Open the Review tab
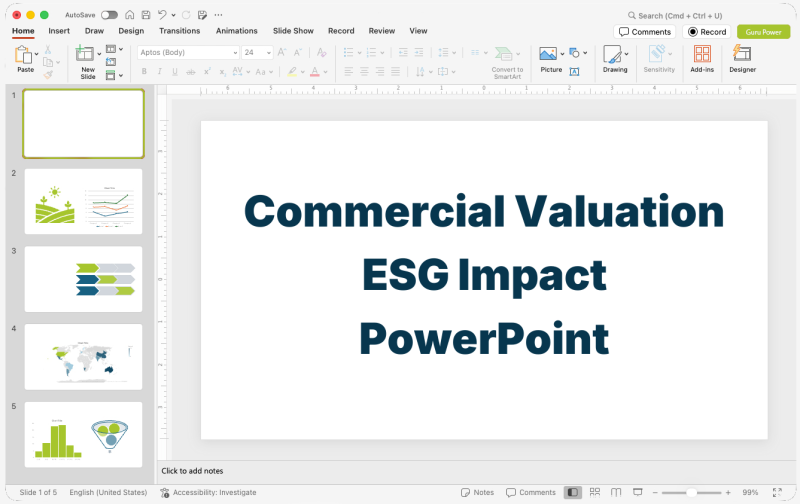The width and height of the screenshot is (800, 504). click(x=382, y=31)
